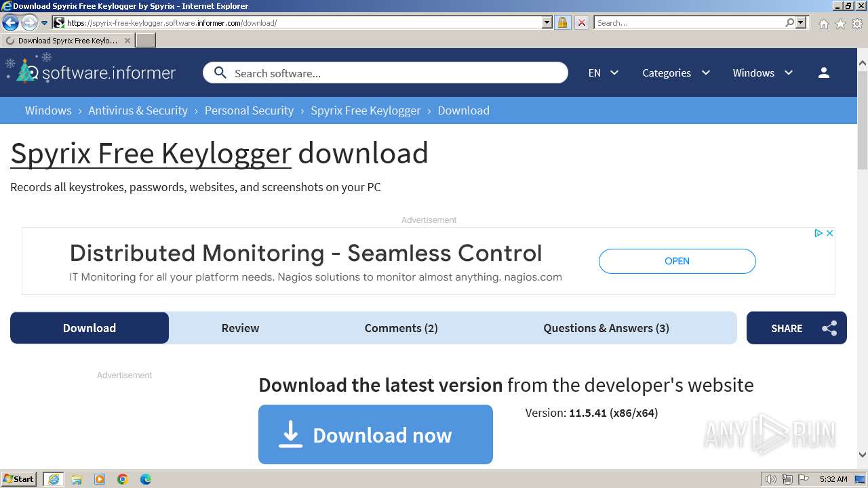The height and width of the screenshot is (488, 868).
Task: Open the recent pages dropdown arrow
Action: (x=44, y=23)
